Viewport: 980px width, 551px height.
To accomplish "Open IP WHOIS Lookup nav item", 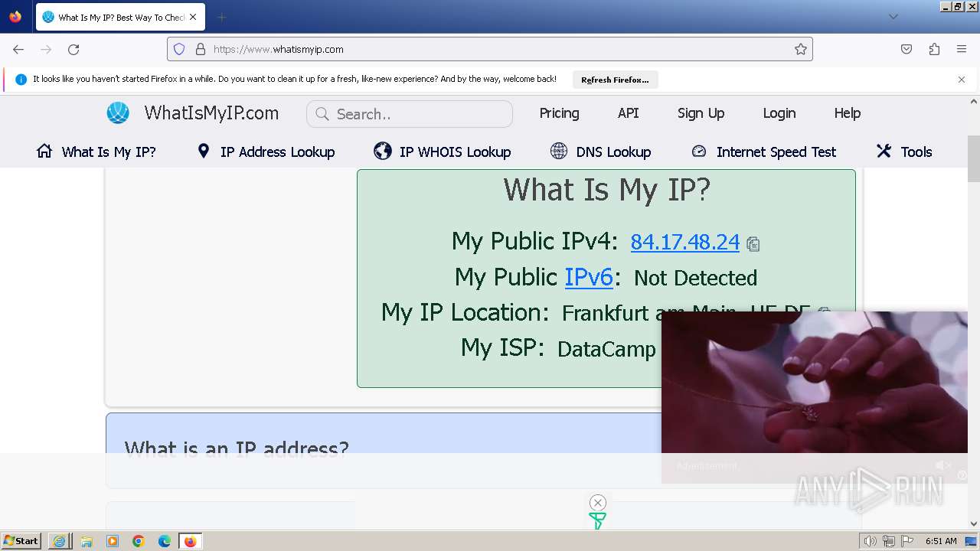I will (442, 152).
